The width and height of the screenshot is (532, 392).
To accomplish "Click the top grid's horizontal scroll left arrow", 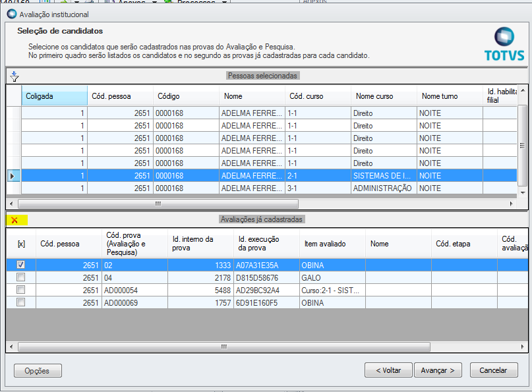I will [11, 204].
